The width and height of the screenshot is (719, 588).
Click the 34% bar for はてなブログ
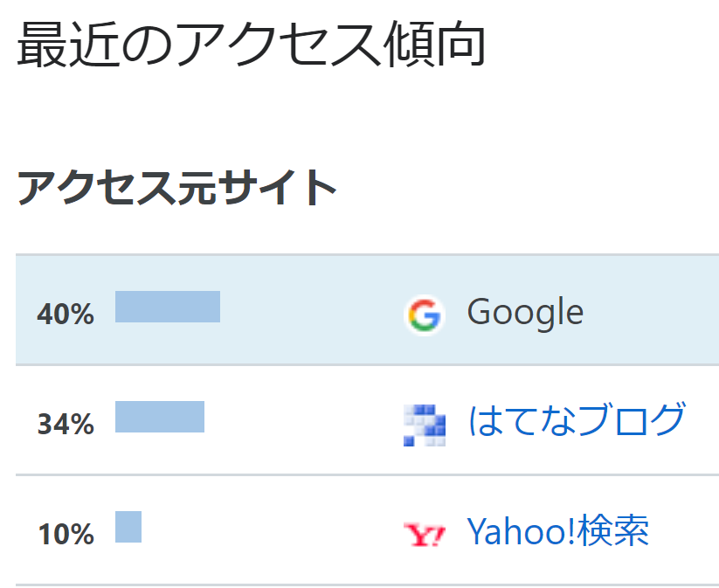[x=160, y=417]
